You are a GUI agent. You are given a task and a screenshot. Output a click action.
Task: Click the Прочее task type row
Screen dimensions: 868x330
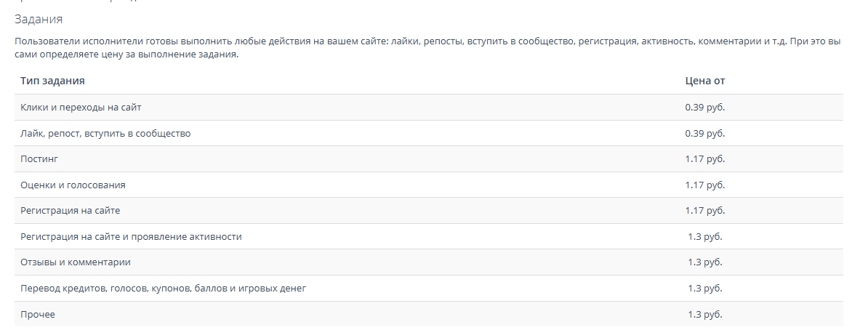(428, 314)
